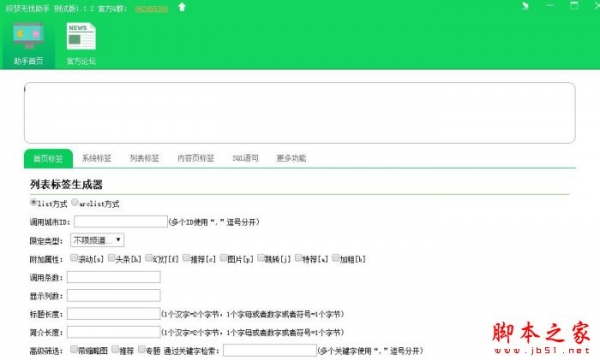The width and height of the screenshot is (600, 360).
Task: Select the SQL语句 tab
Action: [245, 158]
